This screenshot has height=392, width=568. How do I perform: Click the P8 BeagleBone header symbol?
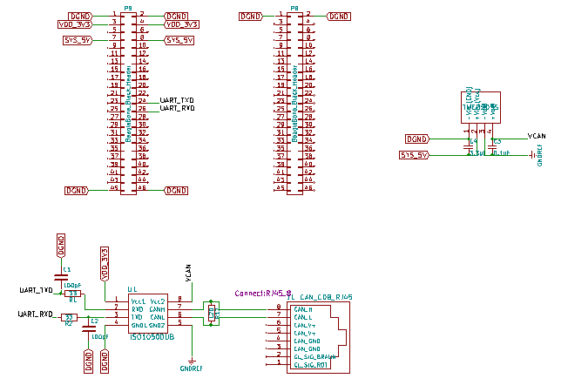pos(296,103)
